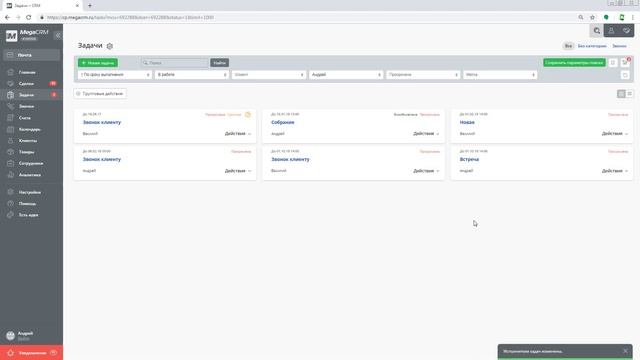Screen dimensions: 640x360
Task: Click the green Новая задача button
Action: pos(98,63)
